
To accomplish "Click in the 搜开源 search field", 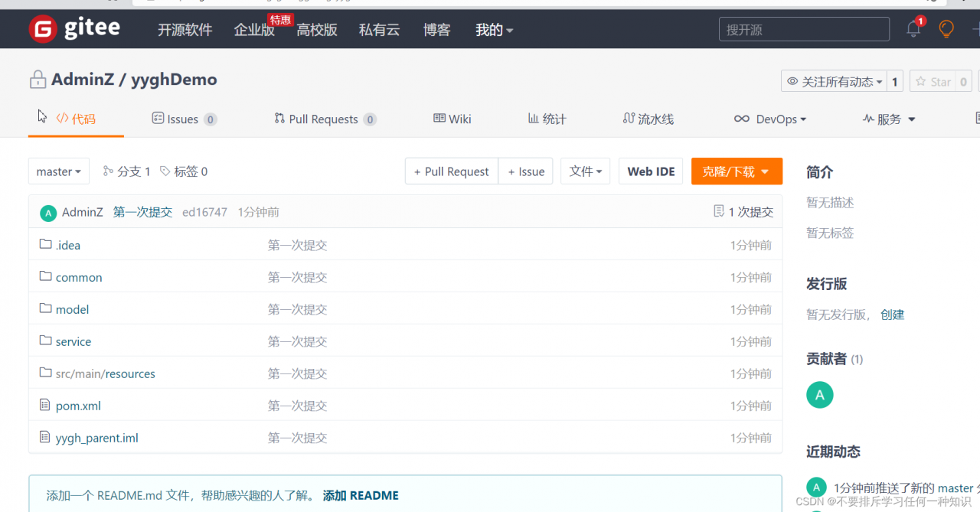I will point(804,29).
